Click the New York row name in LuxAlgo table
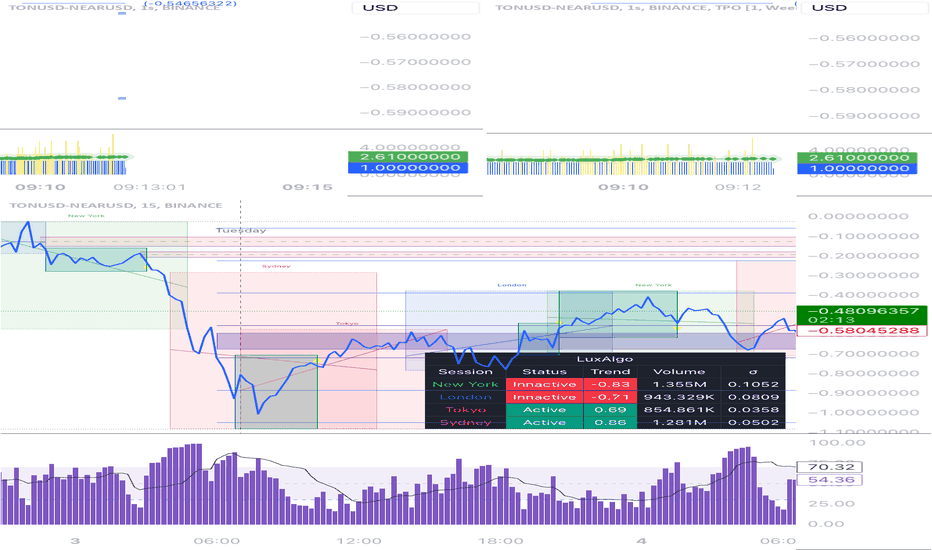 [x=465, y=385]
